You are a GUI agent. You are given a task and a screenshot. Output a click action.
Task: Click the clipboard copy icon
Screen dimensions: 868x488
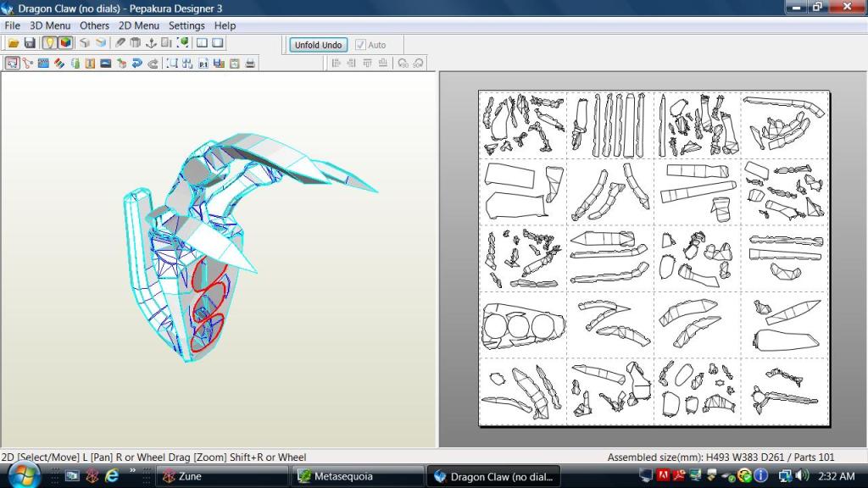(x=235, y=63)
